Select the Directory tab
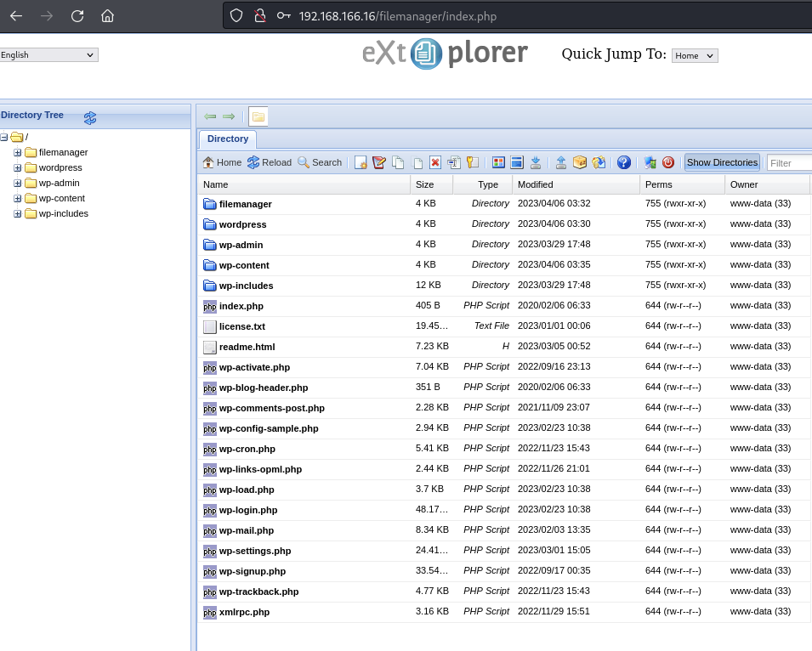 228,139
